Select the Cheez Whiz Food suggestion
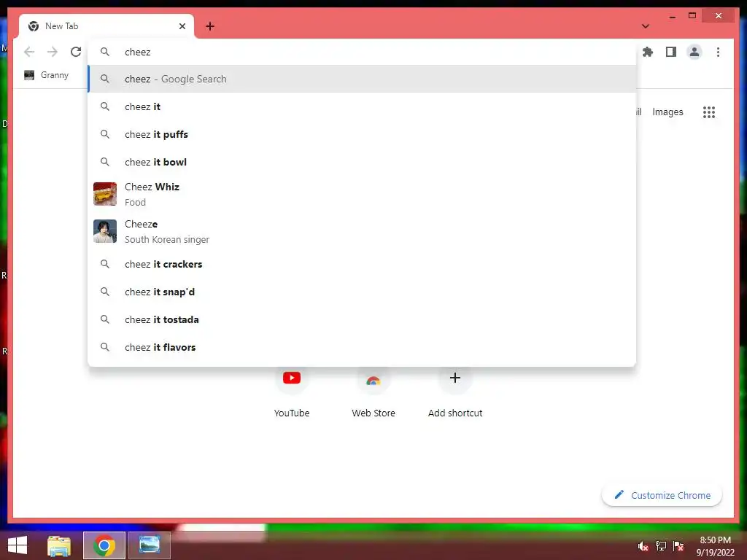747x560 pixels. [x=362, y=194]
